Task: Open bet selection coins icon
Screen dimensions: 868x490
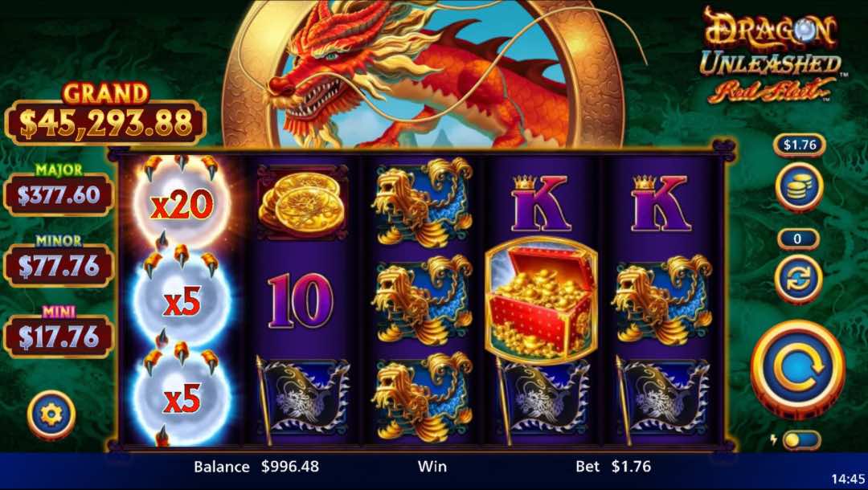Action: (799, 187)
